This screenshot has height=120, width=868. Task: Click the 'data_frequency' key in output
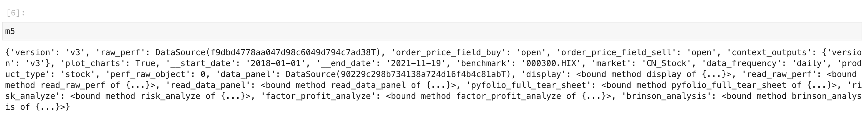tap(739, 64)
